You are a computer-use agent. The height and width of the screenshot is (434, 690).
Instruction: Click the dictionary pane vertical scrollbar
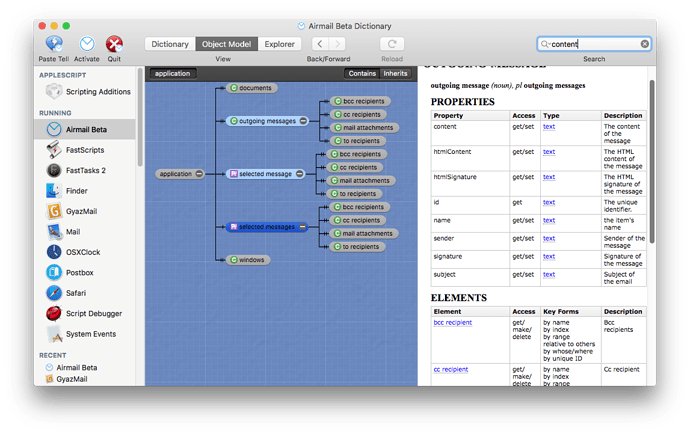click(x=652, y=161)
